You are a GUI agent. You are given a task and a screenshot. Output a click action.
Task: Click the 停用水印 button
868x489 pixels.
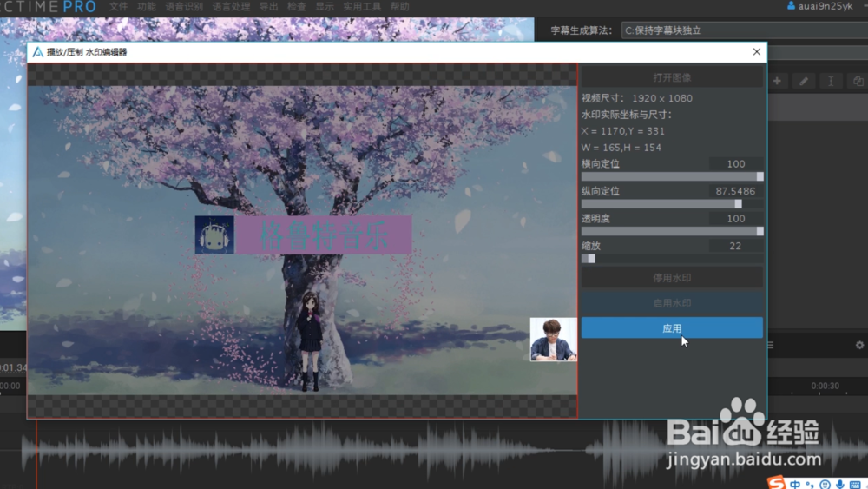pyautogui.click(x=672, y=277)
